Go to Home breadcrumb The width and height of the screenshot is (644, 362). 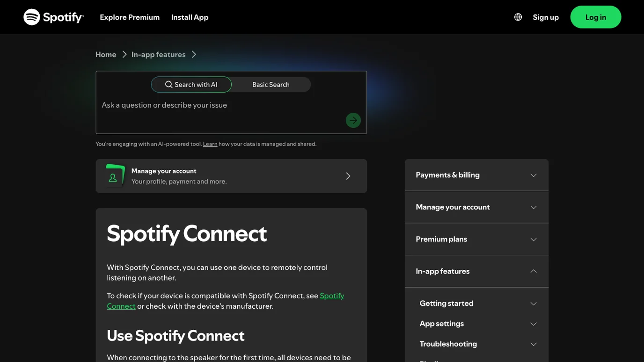[106, 54]
